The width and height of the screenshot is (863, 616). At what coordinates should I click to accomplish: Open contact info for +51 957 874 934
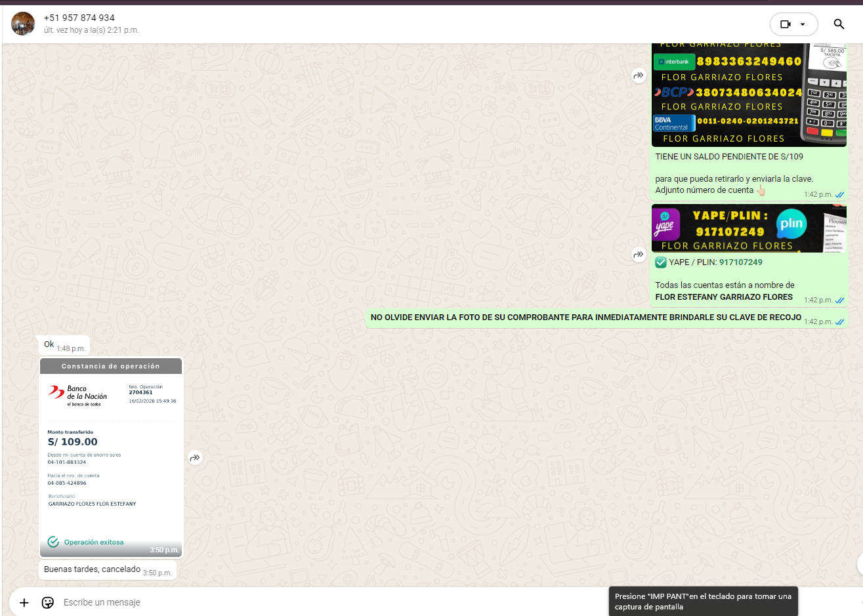(x=79, y=18)
